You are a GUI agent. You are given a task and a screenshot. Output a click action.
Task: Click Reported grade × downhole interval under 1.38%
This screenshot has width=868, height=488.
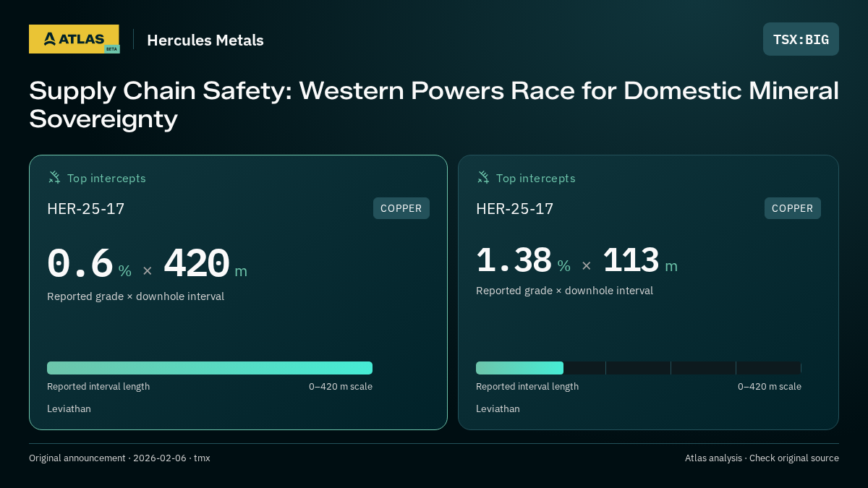565,291
